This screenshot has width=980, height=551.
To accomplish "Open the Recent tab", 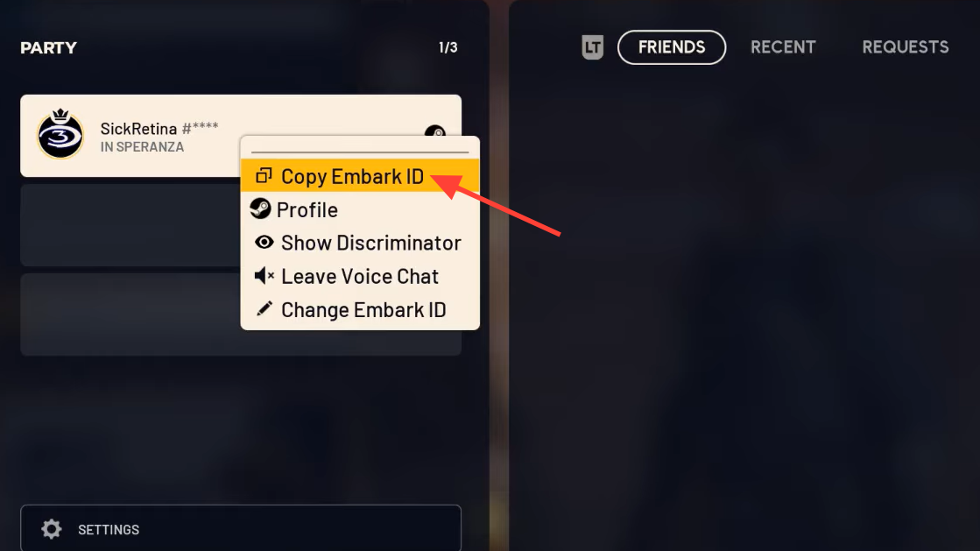I will (782, 47).
